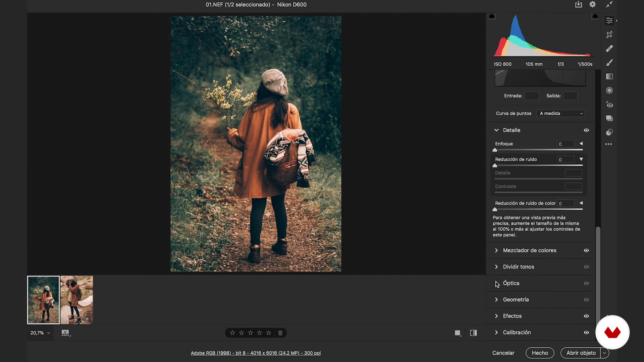The height and width of the screenshot is (362, 644).
Task: Click Reducción de ruido de color value field
Action: click(x=566, y=203)
